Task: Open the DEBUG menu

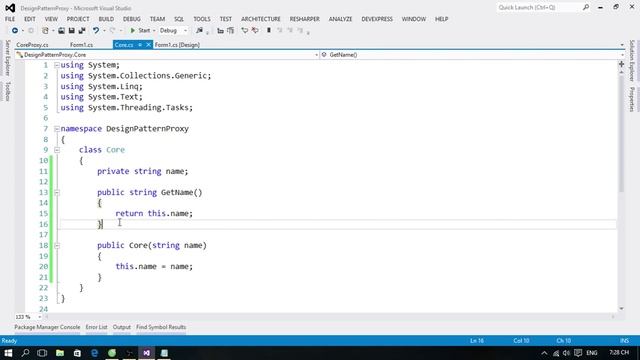Action: pyautogui.click(x=131, y=19)
